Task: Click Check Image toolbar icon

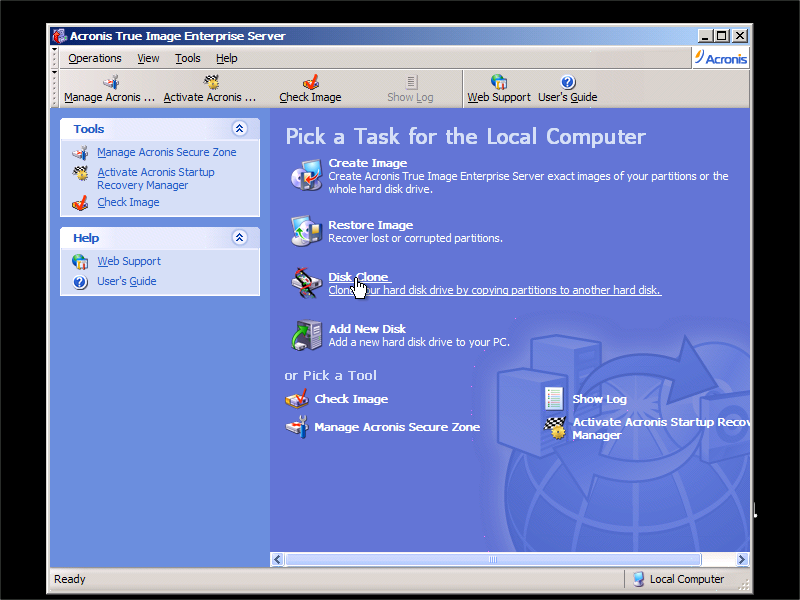Action: tap(310, 82)
